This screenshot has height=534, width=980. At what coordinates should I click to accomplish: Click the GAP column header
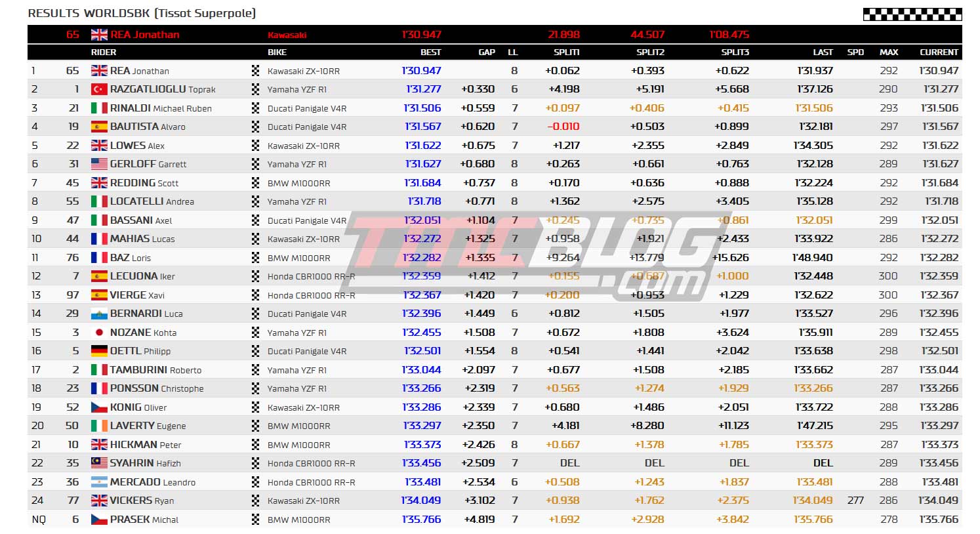487,52
